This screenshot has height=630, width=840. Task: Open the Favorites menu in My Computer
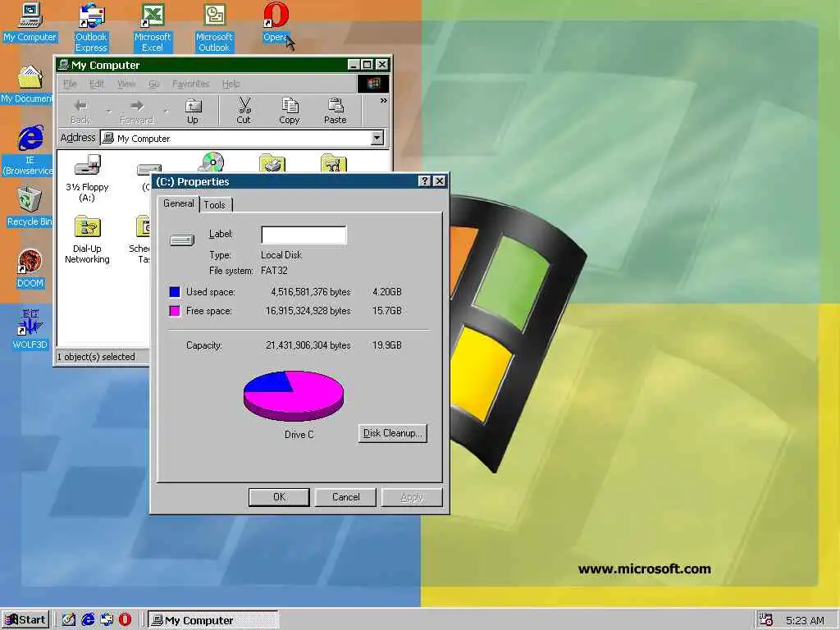tap(190, 84)
